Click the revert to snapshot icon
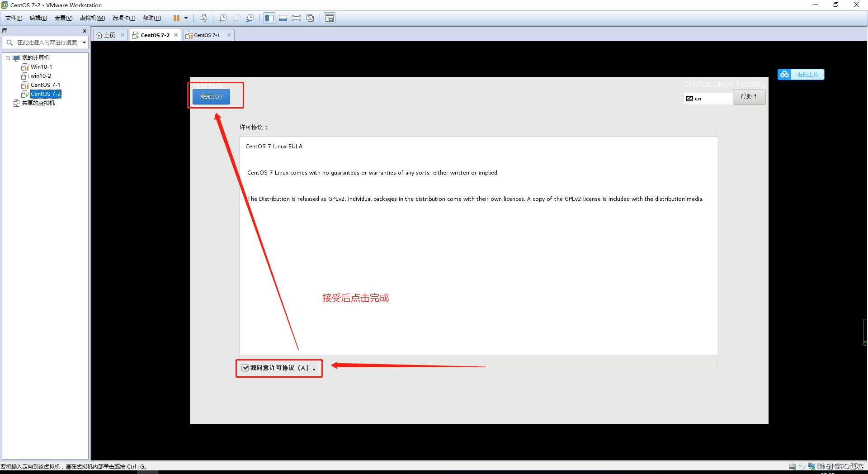This screenshot has width=868, height=474. click(236, 18)
